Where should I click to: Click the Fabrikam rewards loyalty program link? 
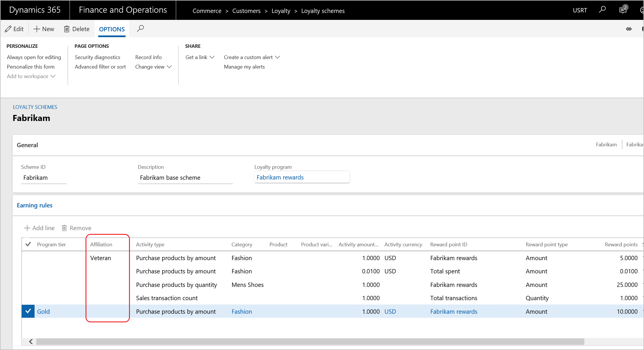pos(280,177)
